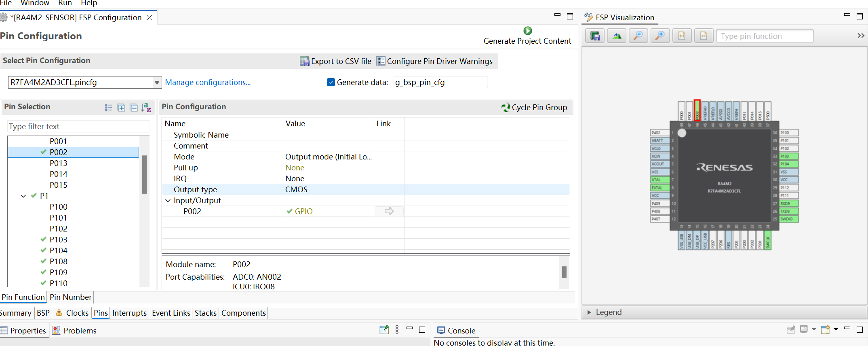Click the sort alphabetically icon in Pin Selection
This screenshot has width=868, height=346.
coord(146,108)
